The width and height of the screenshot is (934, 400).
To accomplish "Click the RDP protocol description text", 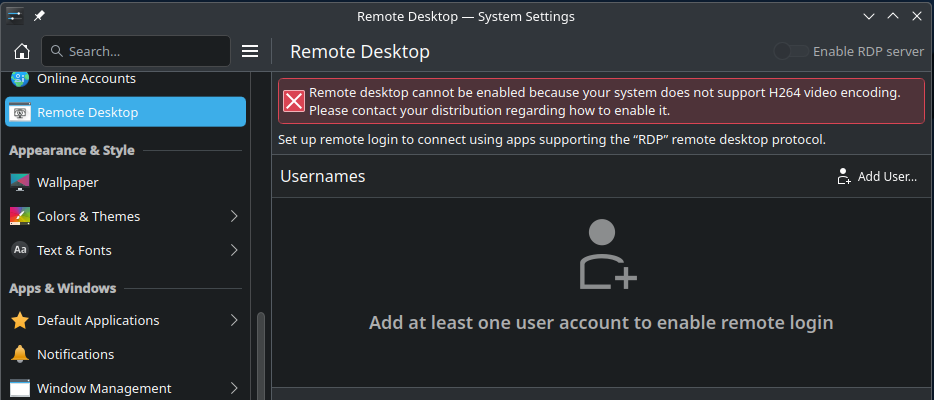I will click(552, 140).
